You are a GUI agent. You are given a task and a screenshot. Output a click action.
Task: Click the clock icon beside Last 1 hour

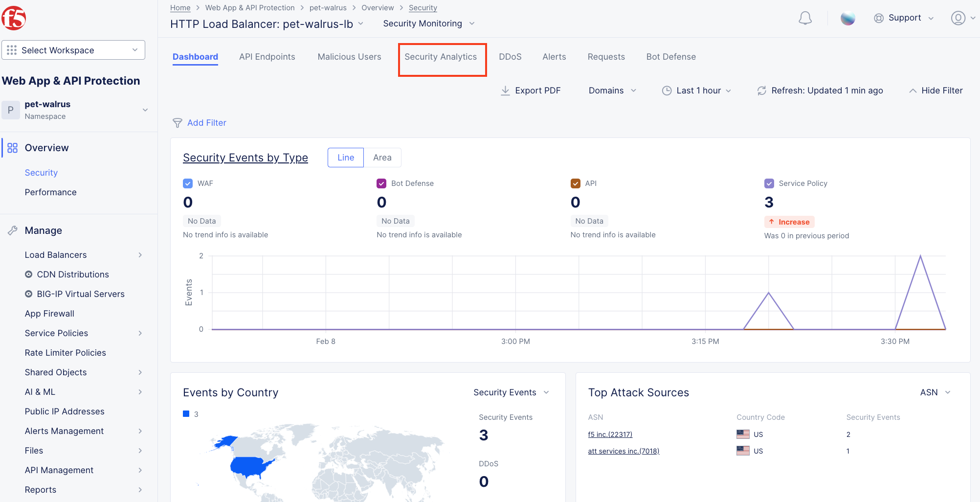[667, 91]
